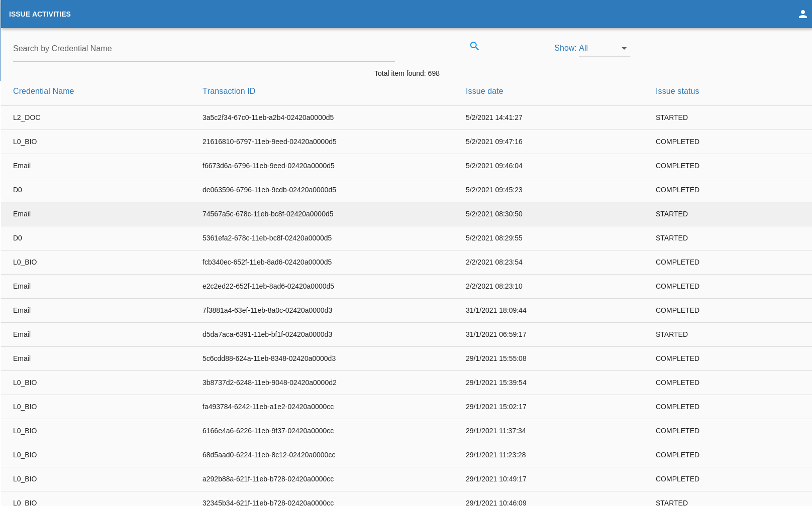Click transaction de063596-6796-11eb-9cdb-02420a0000d5
This screenshot has height=506, width=812.
click(269, 190)
